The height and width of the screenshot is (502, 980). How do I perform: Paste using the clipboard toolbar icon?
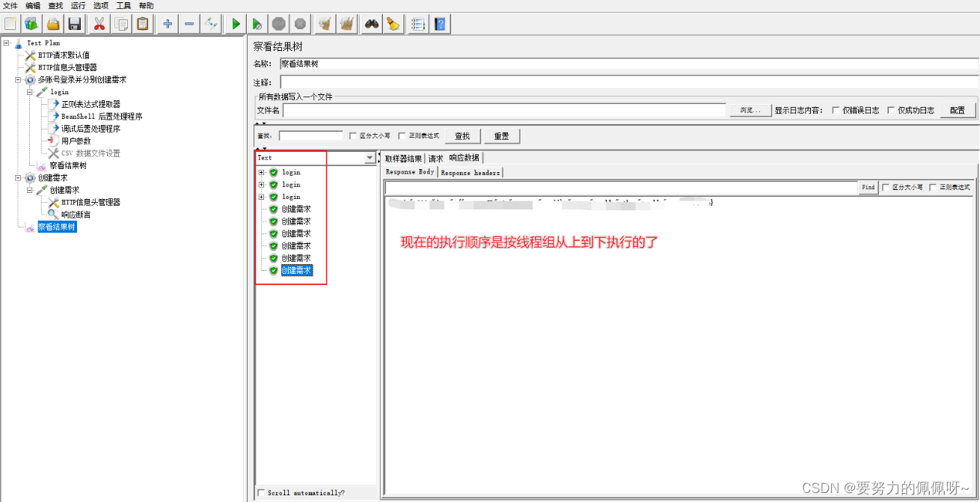[x=143, y=24]
